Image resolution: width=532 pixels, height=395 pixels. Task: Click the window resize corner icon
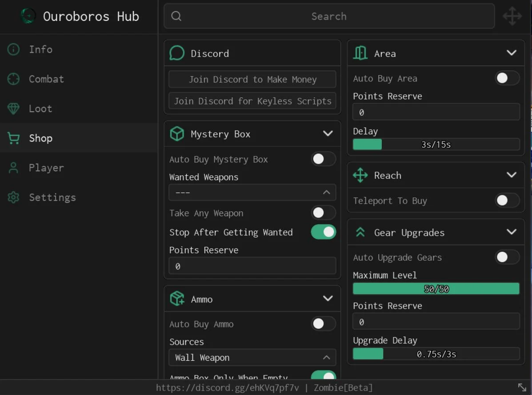(522, 387)
